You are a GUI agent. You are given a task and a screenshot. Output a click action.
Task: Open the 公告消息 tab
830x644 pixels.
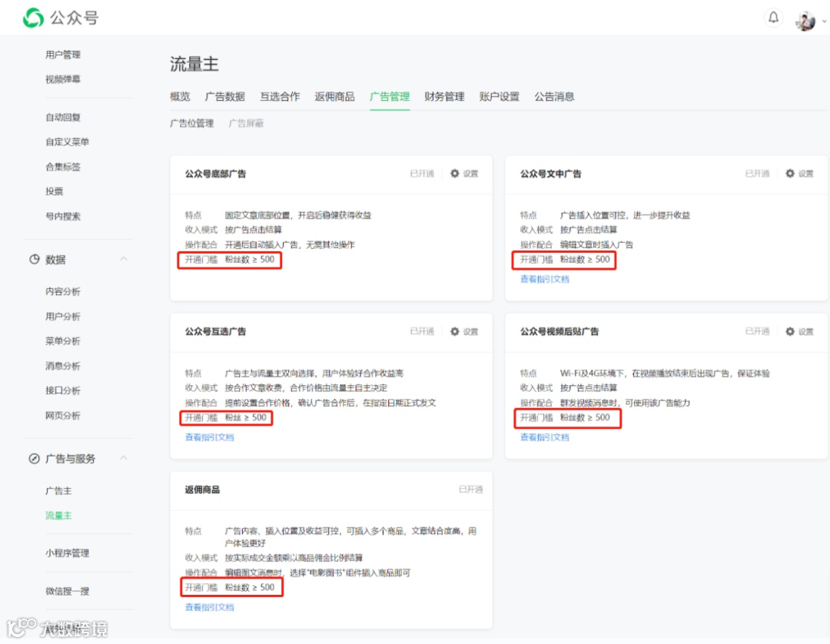[x=554, y=96]
